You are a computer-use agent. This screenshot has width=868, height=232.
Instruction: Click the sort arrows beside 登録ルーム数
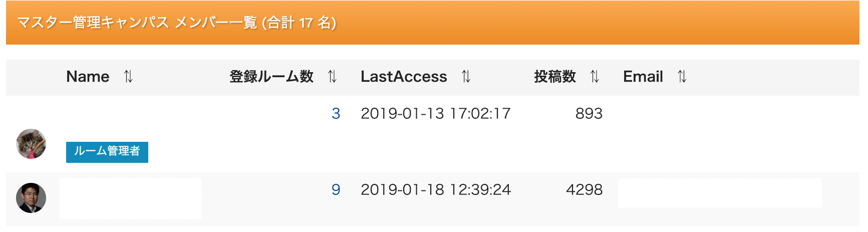pyautogui.click(x=332, y=77)
